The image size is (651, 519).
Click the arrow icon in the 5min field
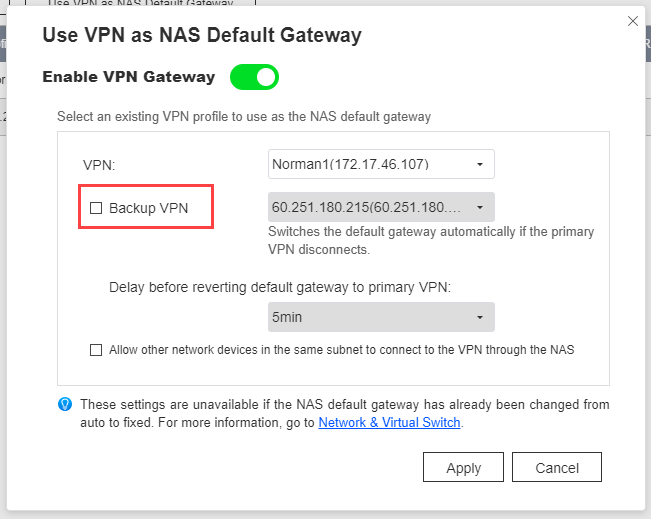[x=480, y=318]
